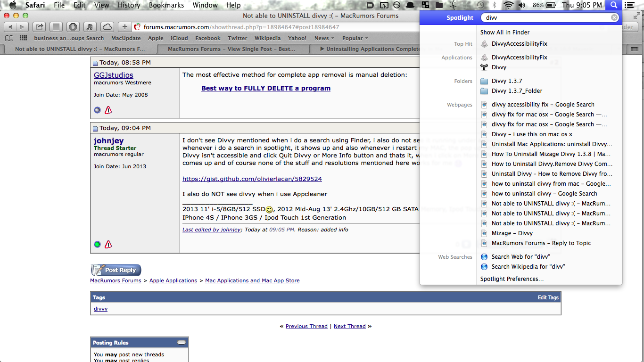Expand the News bookmarks dropdown
The height and width of the screenshot is (362, 644).
pyautogui.click(x=324, y=38)
